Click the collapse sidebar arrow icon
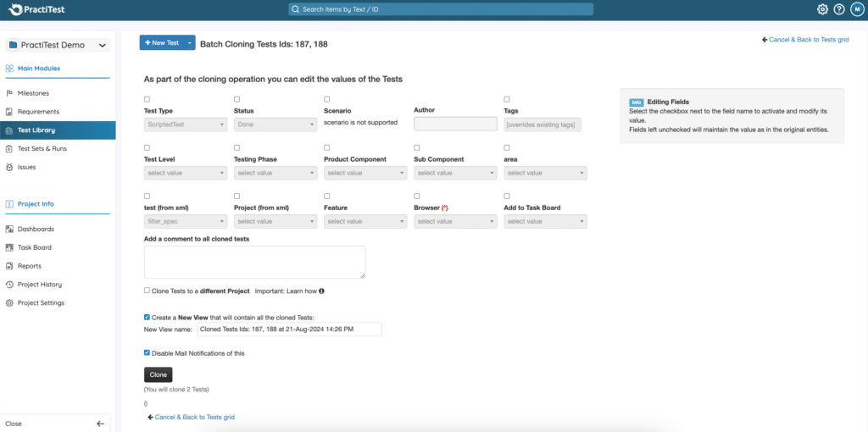868x432 pixels. 100,424
